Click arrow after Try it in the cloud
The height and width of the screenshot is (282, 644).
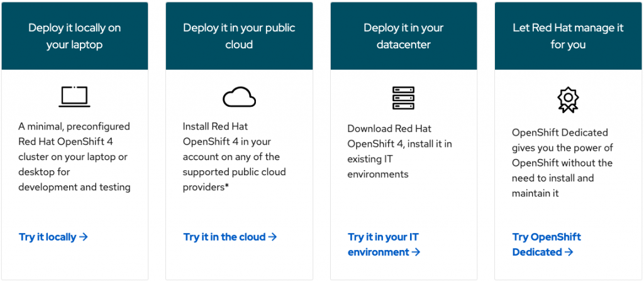272,237
